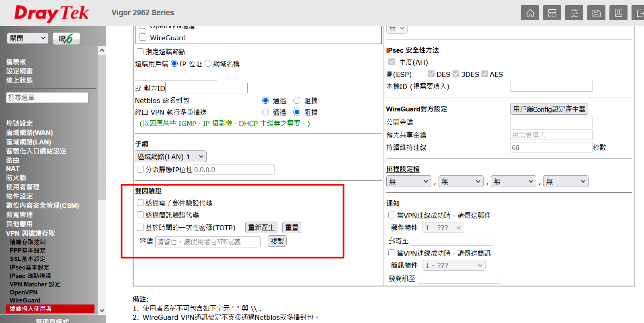
Task: Expand the first 排程設定檔 dropdown
Action: [x=408, y=181]
